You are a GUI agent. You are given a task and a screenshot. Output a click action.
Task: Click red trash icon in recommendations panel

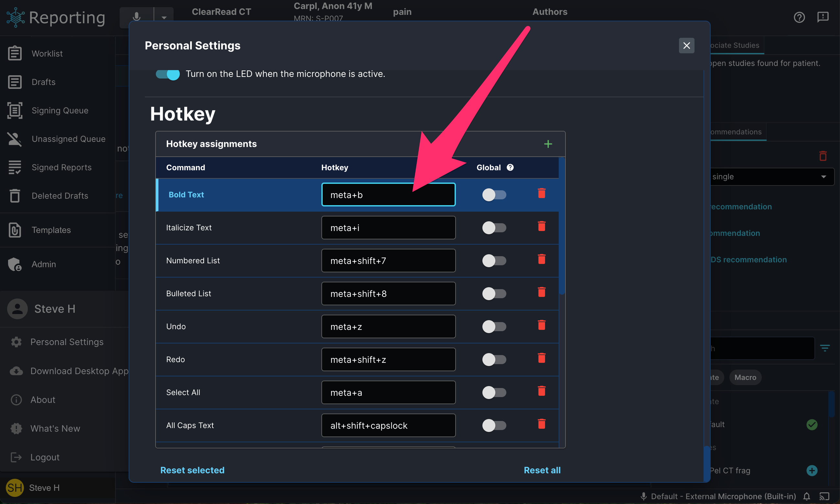[823, 155]
